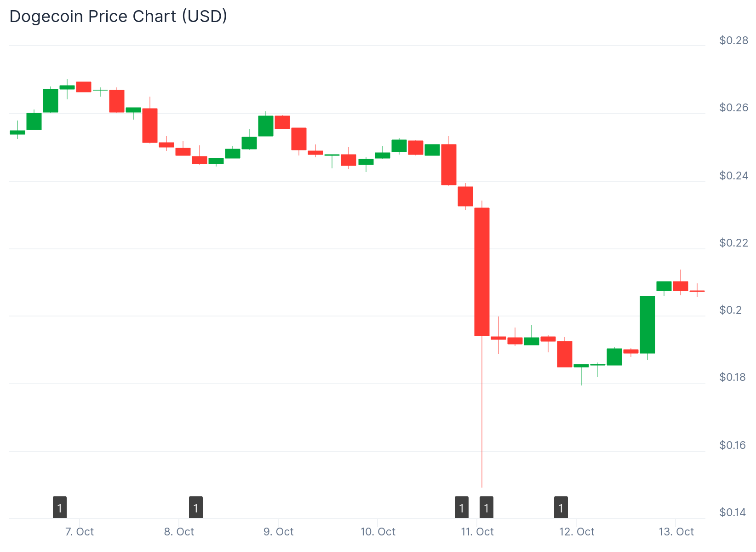
Task: Click the event marker just before 7. Oct
Action: 60,508
